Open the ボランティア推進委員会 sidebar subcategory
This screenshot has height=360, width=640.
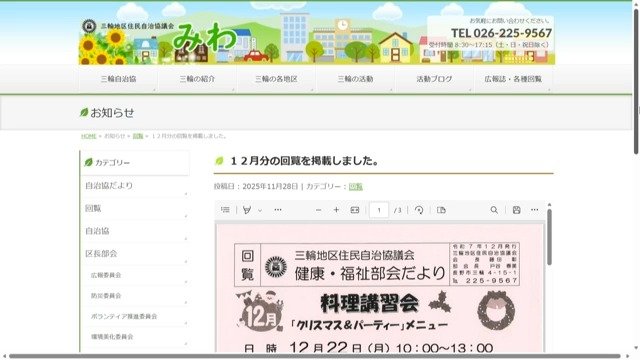tap(135, 316)
